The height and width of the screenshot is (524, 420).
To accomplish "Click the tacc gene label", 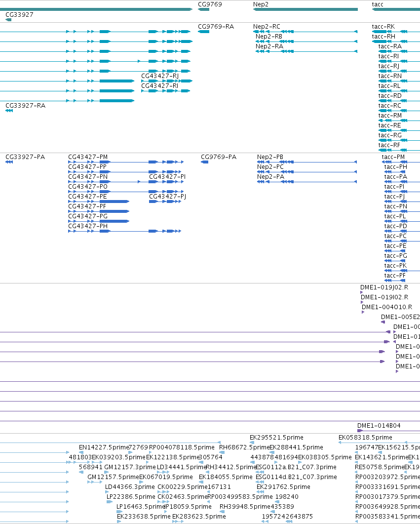I will (x=378, y=4).
